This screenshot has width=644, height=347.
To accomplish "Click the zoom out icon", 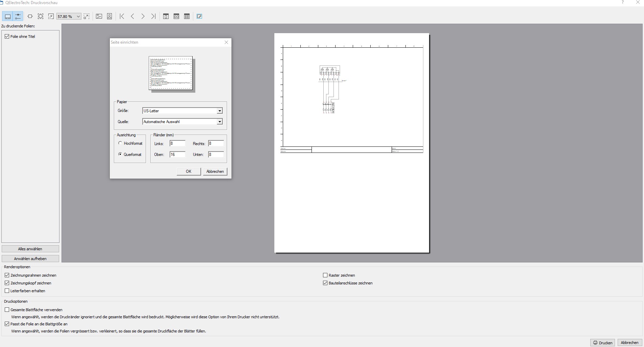I will [x=51, y=16].
